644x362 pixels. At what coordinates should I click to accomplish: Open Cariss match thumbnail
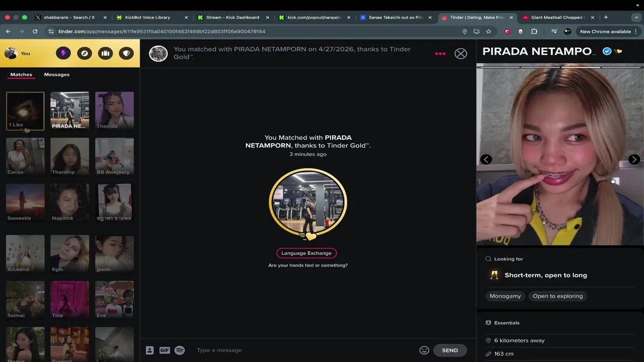pos(25,157)
